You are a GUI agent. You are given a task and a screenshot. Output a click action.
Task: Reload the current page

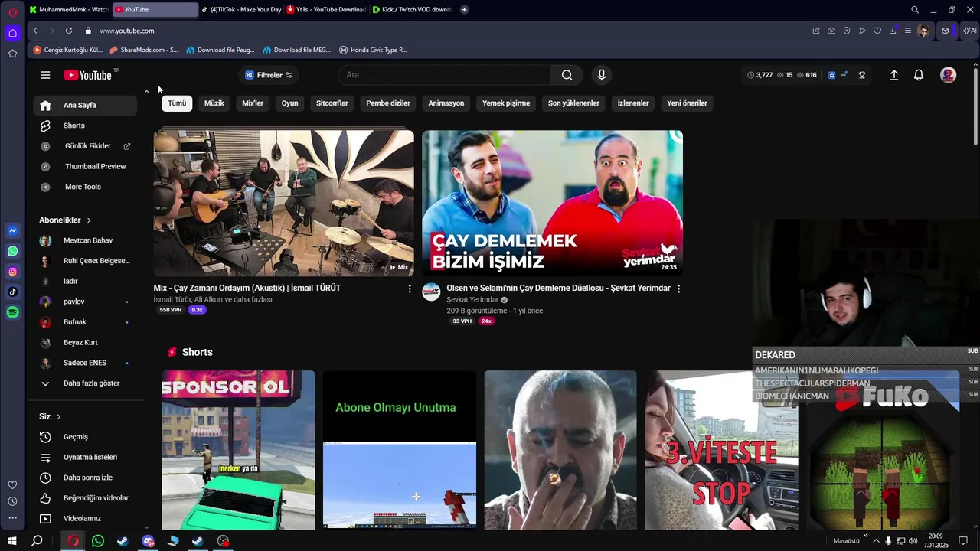pos(69,31)
